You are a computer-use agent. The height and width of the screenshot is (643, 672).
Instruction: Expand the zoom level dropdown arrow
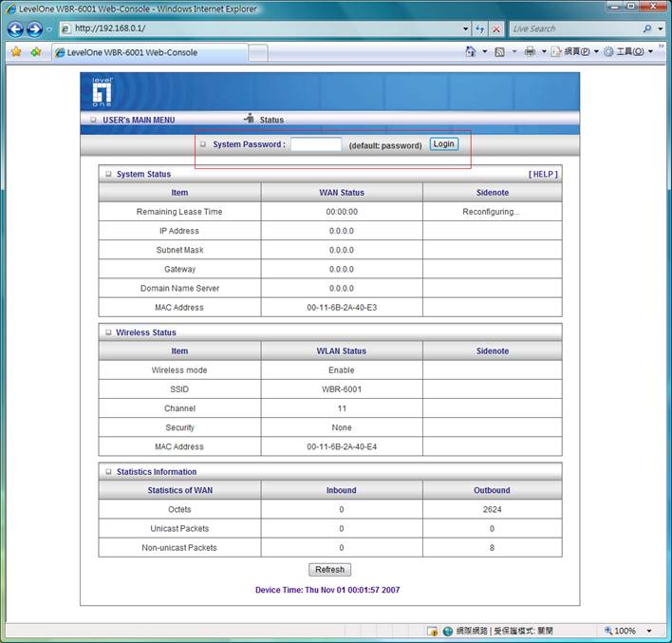point(649,631)
